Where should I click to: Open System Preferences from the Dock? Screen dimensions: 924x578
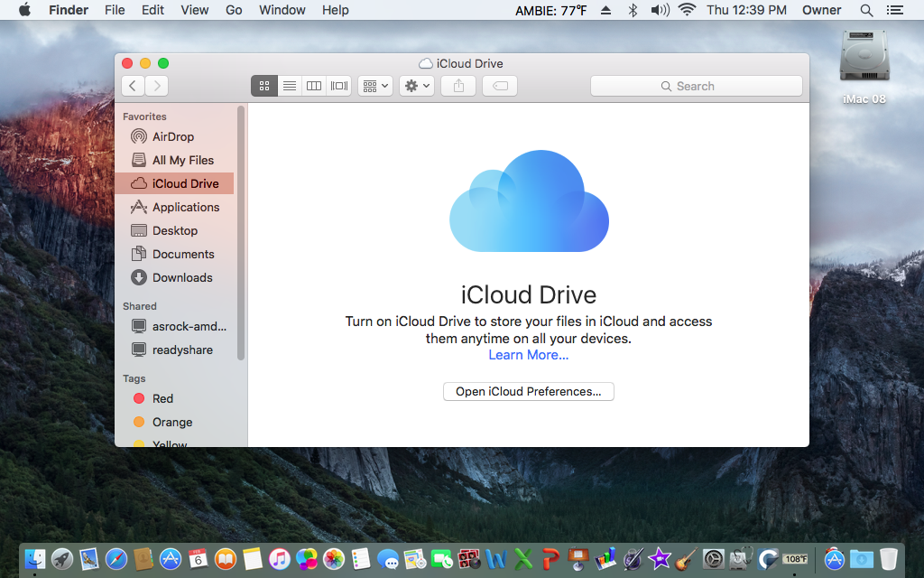713,558
